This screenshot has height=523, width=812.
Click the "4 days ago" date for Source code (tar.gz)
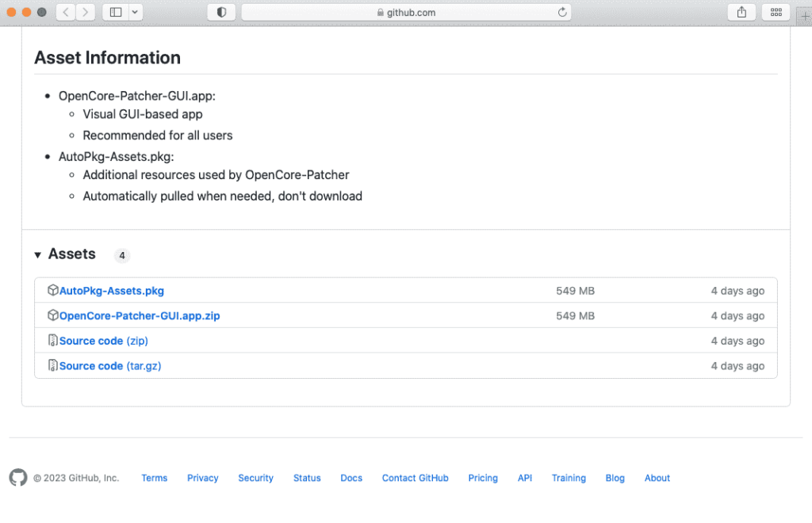tap(737, 366)
